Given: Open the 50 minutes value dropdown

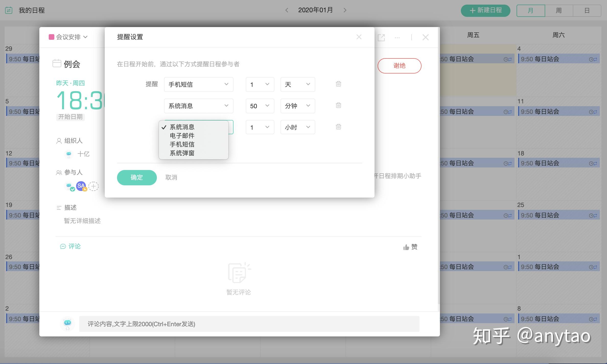Looking at the screenshot, I should (260, 106).
